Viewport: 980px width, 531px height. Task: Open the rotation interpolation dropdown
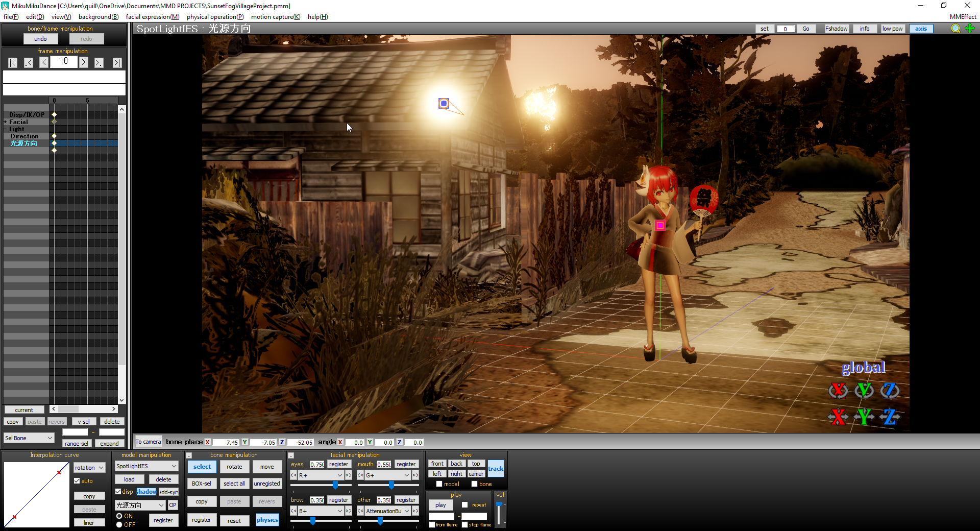[x=89, y=468]
